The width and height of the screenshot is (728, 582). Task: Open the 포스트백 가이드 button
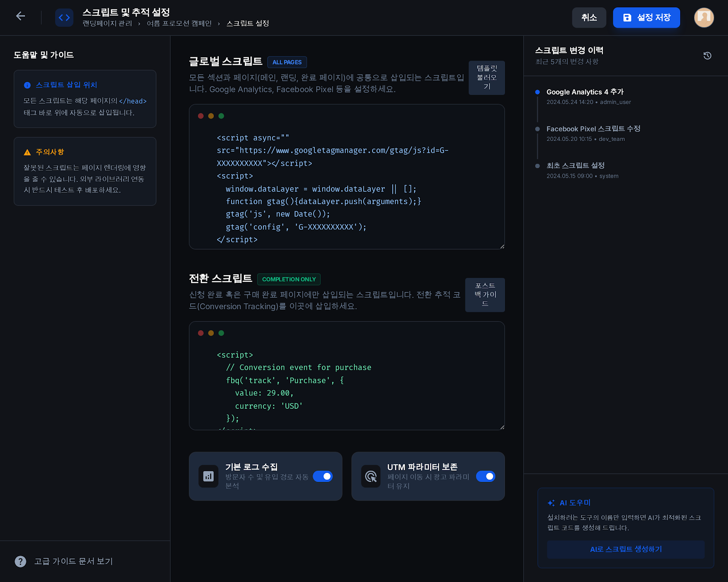coord(485,295)
